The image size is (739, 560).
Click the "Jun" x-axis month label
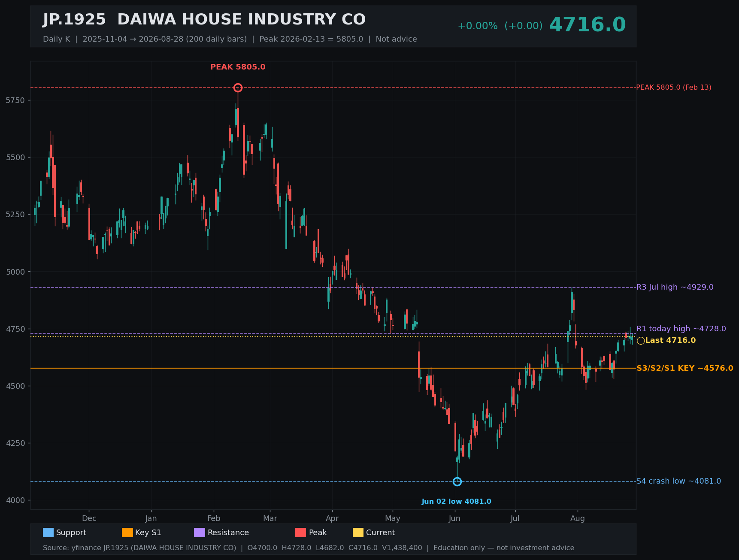[x=454, y=518]
